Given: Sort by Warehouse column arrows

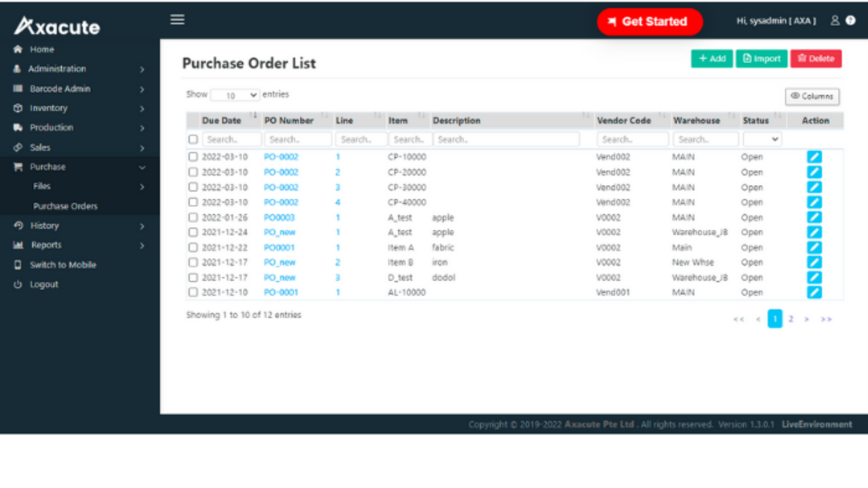Looking at the screenshot, I should tap(732, 117).
